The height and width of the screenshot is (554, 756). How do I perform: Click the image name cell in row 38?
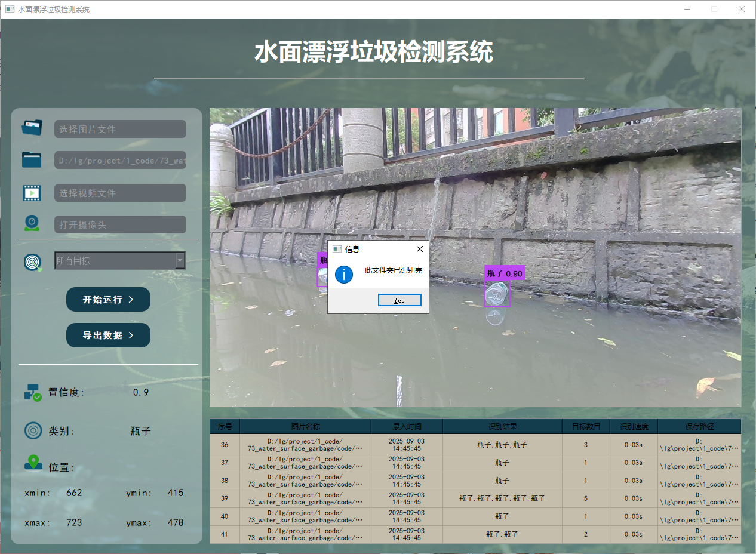305,481
